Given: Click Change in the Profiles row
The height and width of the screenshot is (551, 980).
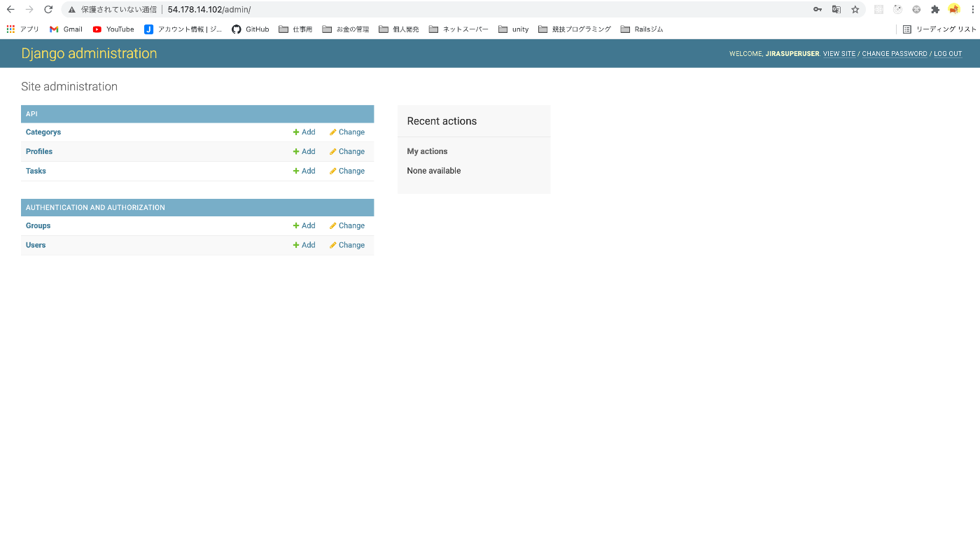Looking at the screenshot, I should [x=347, y=151].
